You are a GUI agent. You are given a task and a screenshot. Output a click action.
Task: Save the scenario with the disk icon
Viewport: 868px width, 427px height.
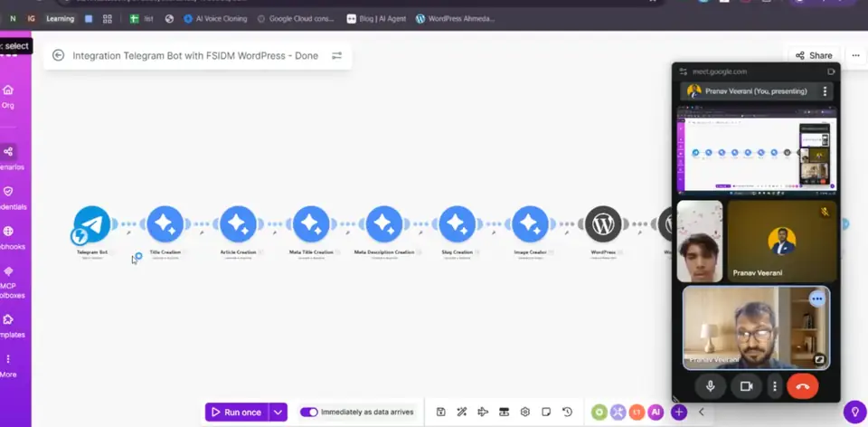[440, 412]
